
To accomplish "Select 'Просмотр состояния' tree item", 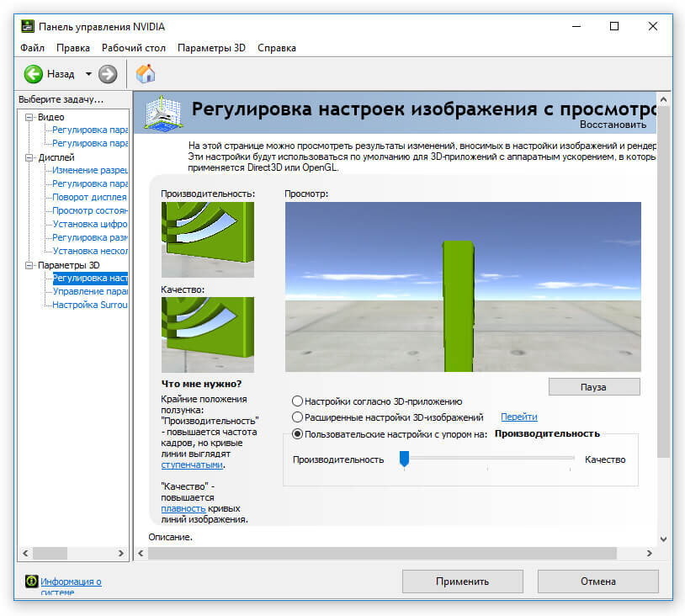I will [90, 210].
